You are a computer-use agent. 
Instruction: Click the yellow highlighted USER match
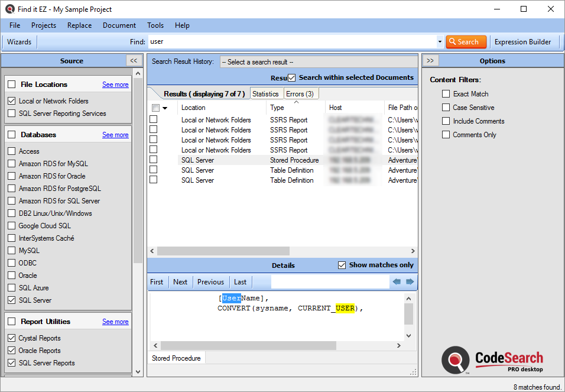click(345, 308)
